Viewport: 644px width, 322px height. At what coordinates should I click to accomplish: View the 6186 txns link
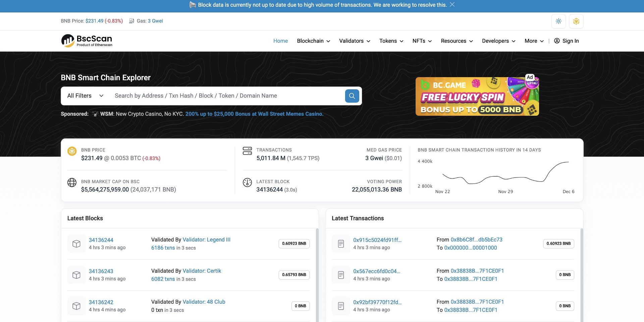pyautogui.click(x=163, y=248)
